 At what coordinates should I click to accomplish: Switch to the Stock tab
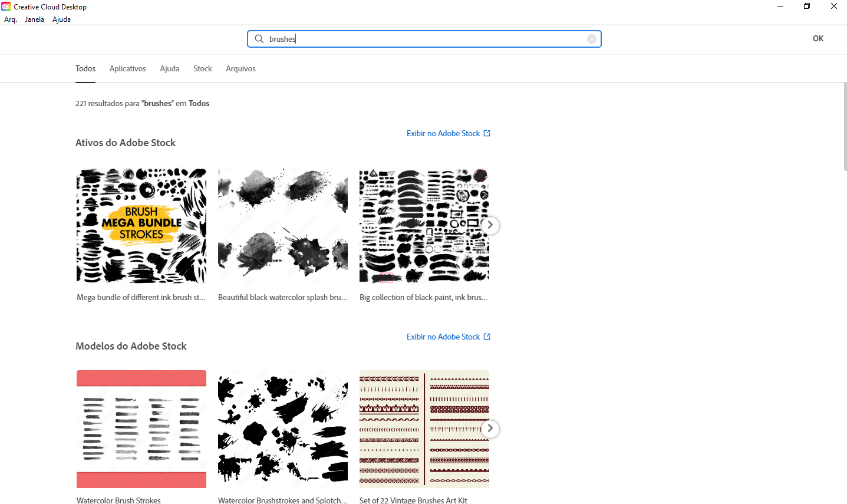[x=202, y=69]
